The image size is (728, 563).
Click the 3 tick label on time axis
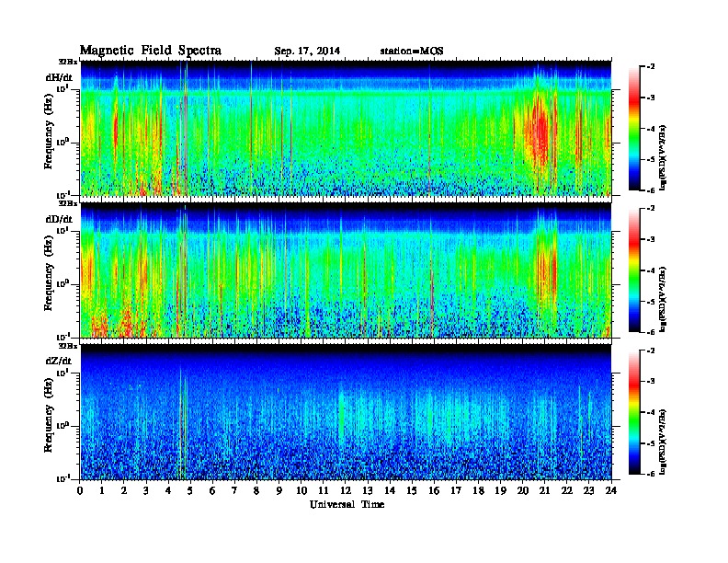[x=146, y=490]
